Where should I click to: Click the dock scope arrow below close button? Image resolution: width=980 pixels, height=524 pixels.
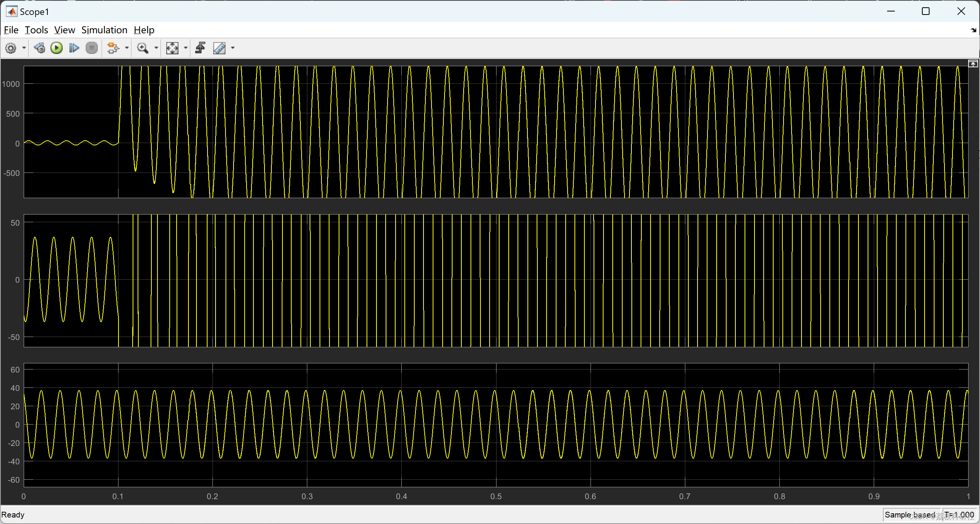pyautogui.click(x=973, y=30)
